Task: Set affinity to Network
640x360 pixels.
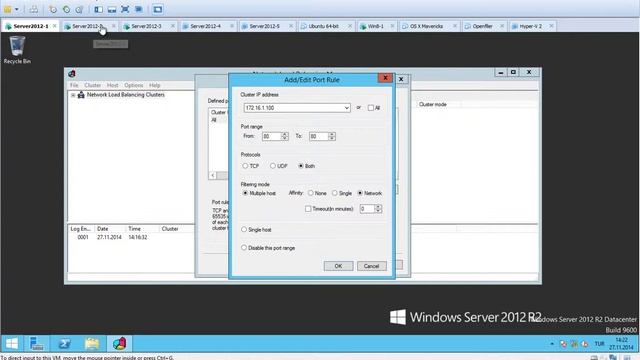Action: pos(360,193)
